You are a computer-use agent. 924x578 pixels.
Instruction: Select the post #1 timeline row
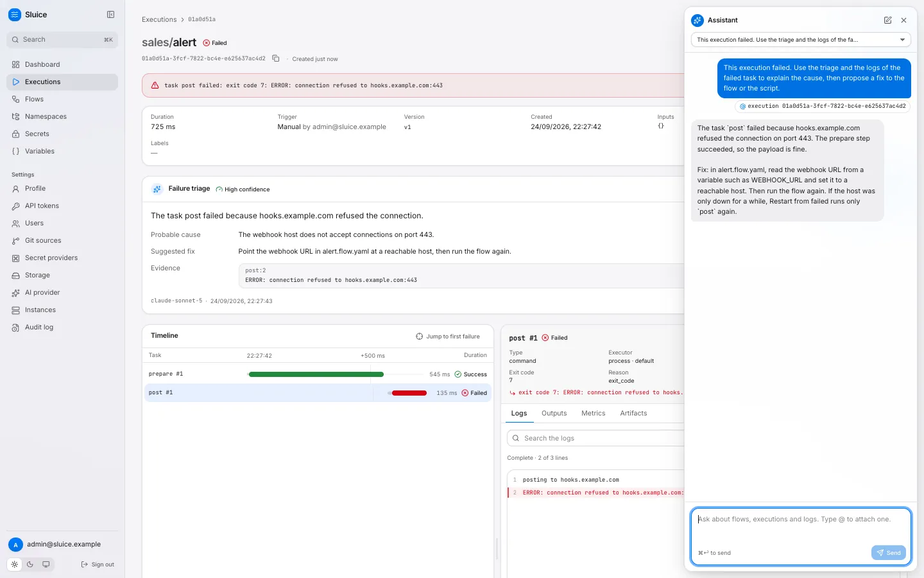pyautogui.click(x=318, y=392)
